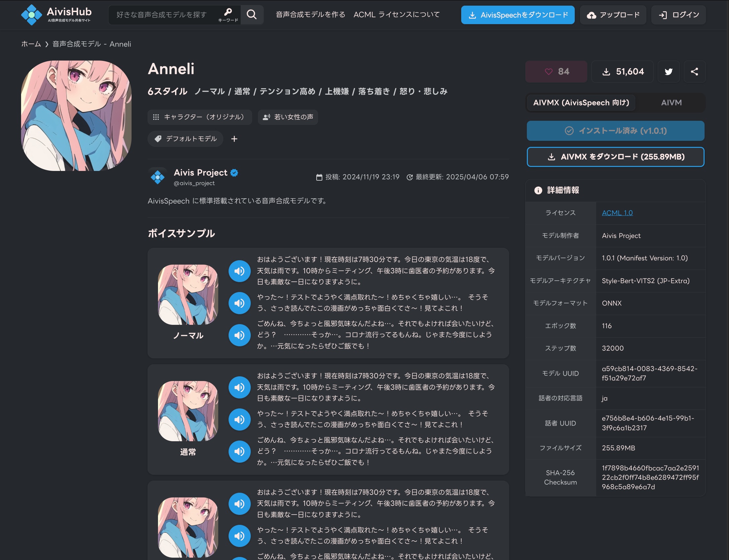Image resolution: width=729 pixels, height=560 pixels.
Task: Play 通常 sample about テストで満点
Action: pyautogui.click(x=240, y=419)
